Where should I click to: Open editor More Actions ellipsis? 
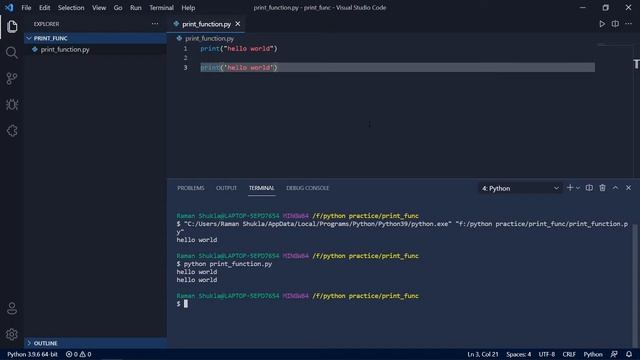pos(628,24)
